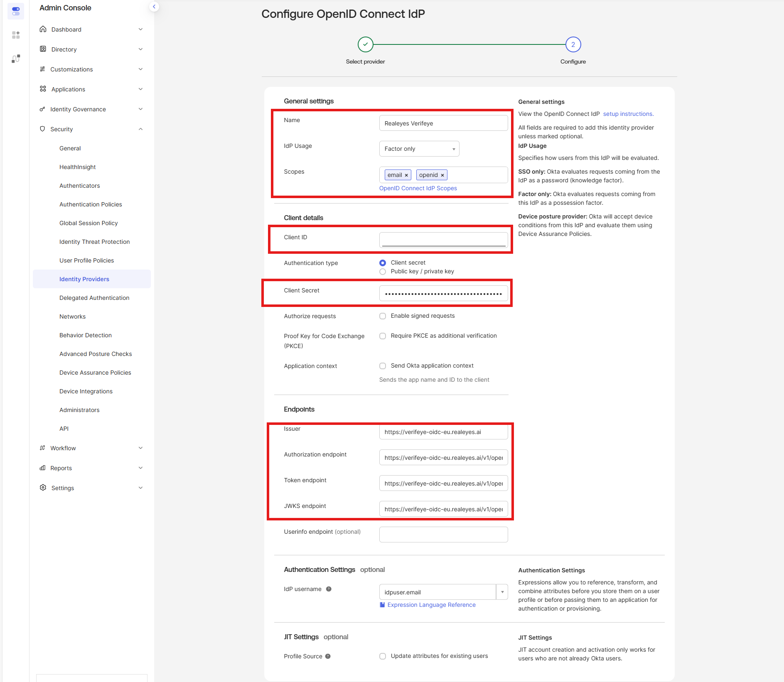Click the help icon next to IdP username

tap(329, 589)
